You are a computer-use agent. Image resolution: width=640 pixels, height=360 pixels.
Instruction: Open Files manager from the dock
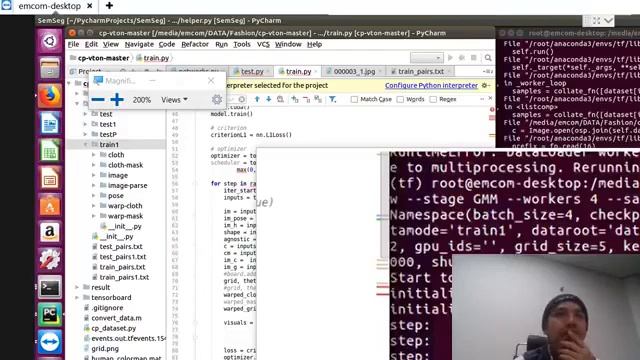(50, 68)
